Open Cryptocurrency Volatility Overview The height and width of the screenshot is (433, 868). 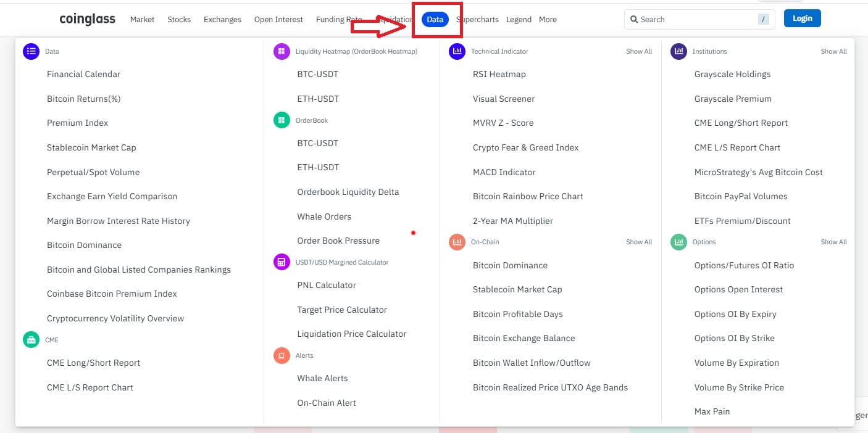pyautogui.click(x=115, y=318)
